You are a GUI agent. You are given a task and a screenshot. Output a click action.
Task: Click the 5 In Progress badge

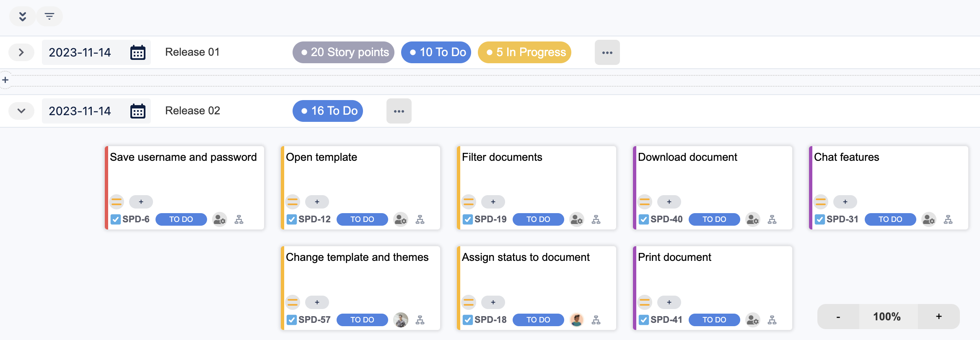(x=524, y=52)
